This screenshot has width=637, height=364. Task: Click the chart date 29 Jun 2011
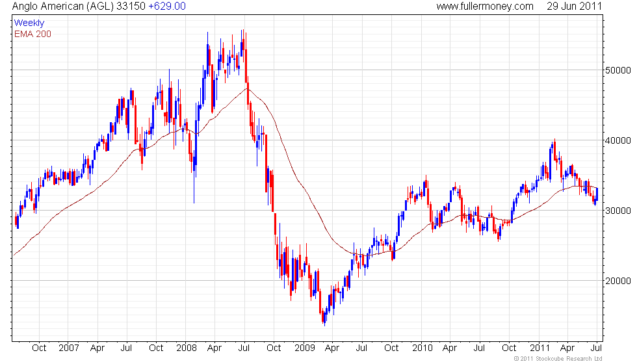coord(574,6)
